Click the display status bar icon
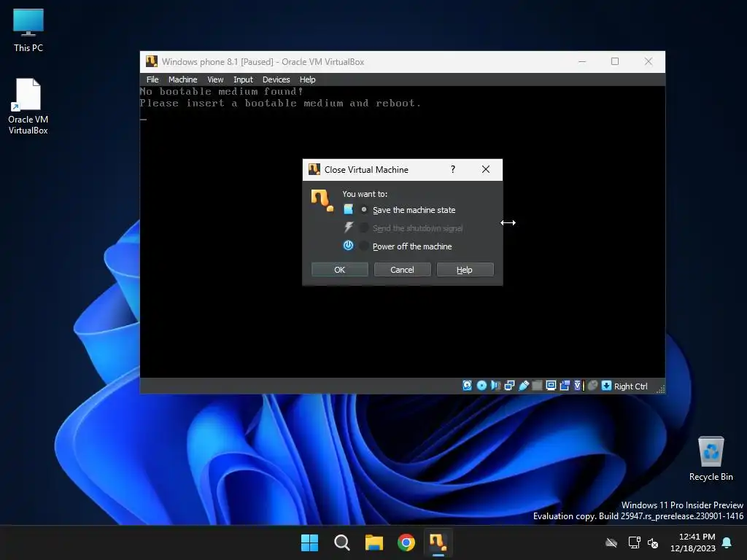Screen dimensions: 747x560 click(x=551, y=386)
